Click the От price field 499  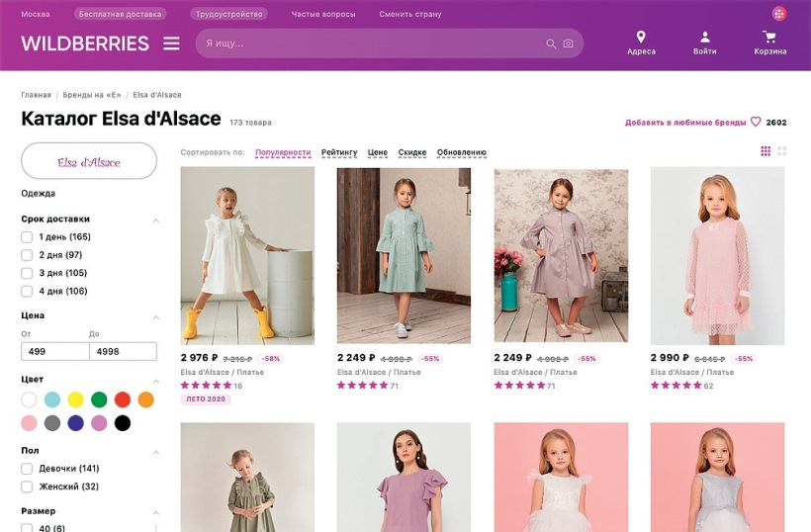coord(54,352)
